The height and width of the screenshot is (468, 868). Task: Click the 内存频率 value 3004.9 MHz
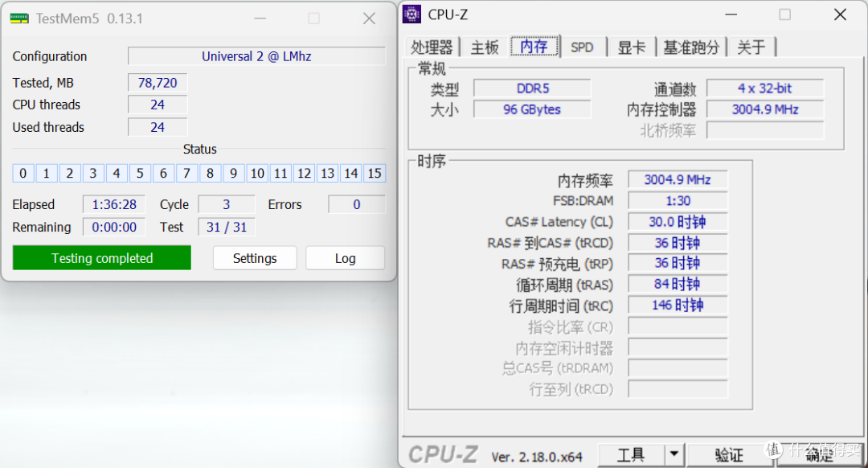coord(678,179)
